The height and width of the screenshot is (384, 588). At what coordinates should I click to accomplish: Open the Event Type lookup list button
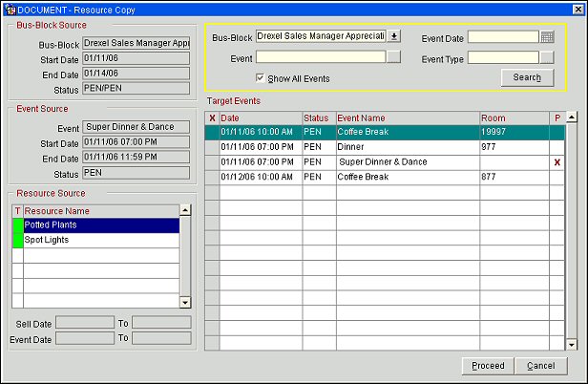pyautogui.click(x=547, y=58)
